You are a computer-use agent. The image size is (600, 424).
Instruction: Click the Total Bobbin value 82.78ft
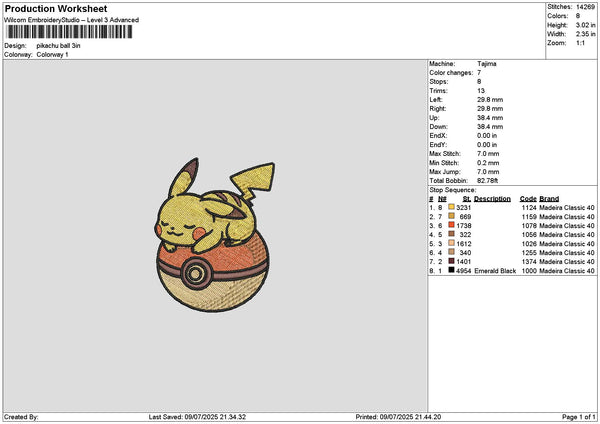(488, 181)
